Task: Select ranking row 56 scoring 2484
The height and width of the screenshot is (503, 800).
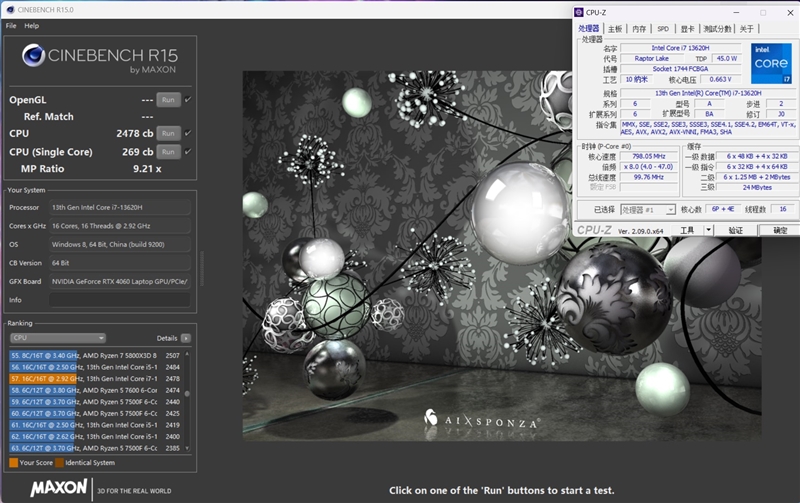Action: coord(95,367)
